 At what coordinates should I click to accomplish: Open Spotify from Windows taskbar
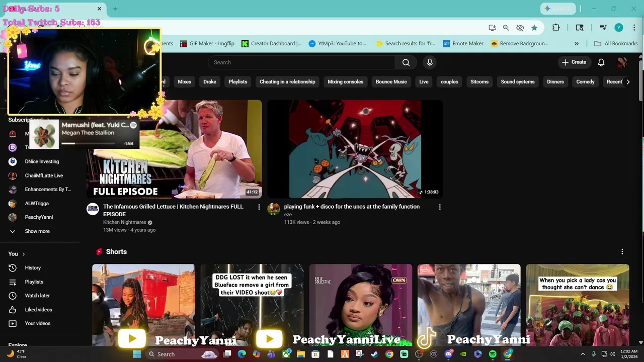pos(493,354)
